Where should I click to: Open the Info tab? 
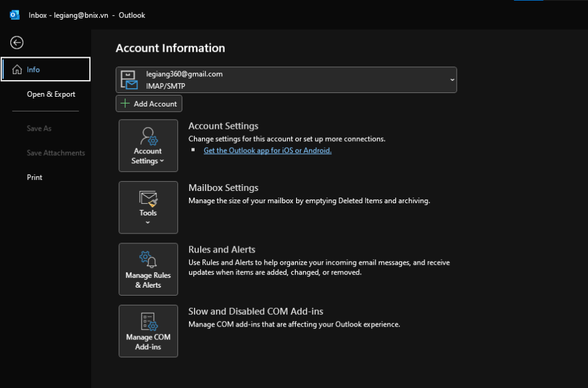click(46, 69)
